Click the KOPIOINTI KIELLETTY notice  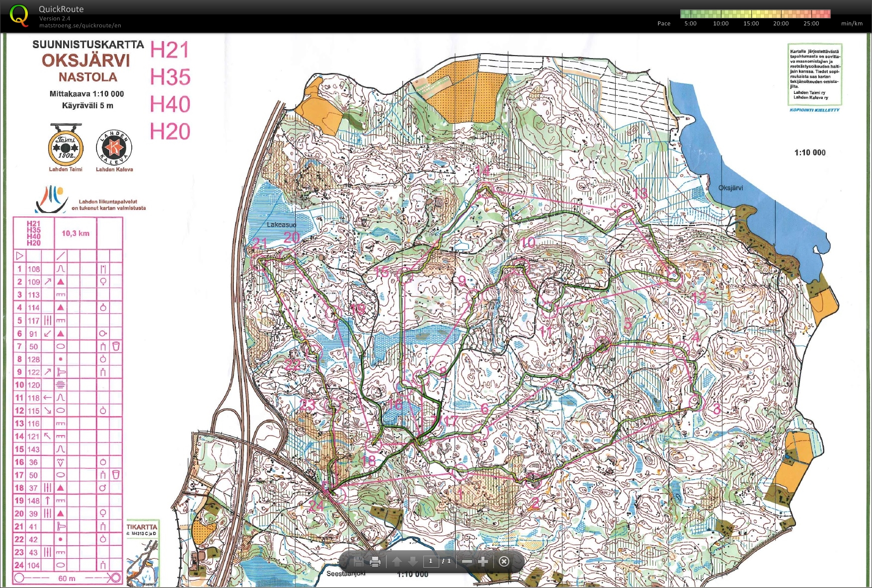(x=814, y=110)
